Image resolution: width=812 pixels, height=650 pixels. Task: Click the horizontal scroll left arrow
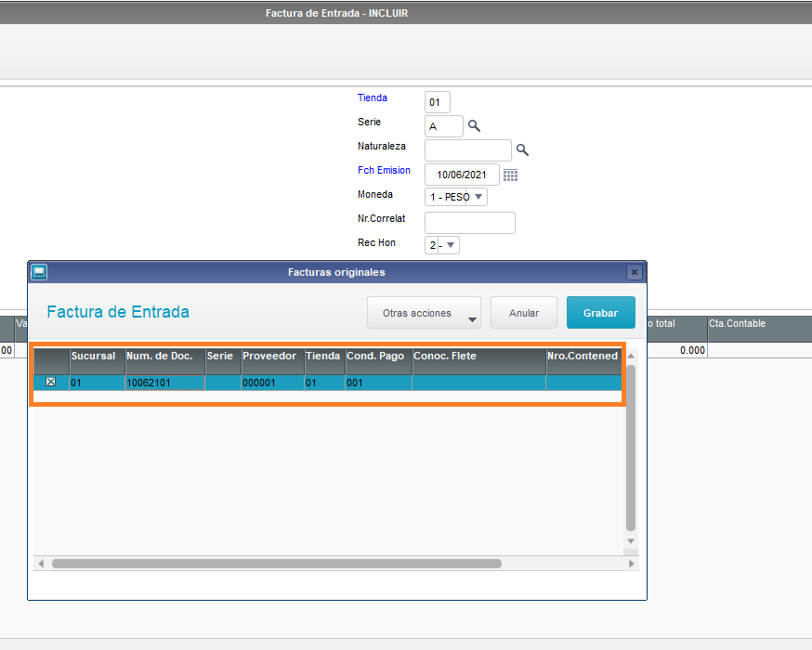[x=41, y=564]
